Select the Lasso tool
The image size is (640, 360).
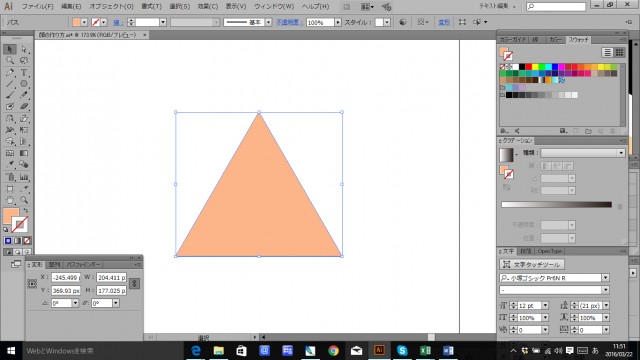(x=24, y=60)
